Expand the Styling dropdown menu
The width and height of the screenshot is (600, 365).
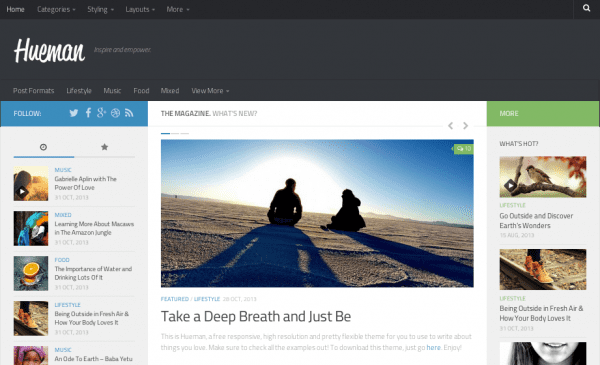pos(100,9)
